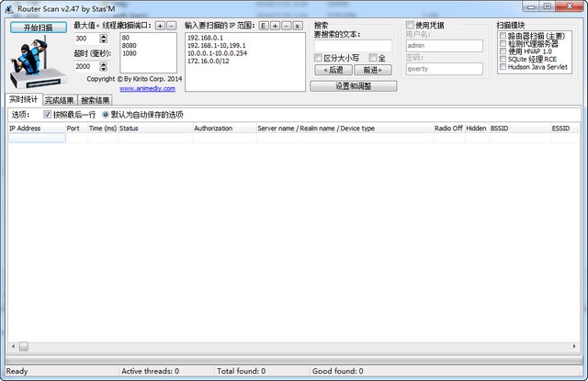This screenshot has width=588, height=381.
Task: Click the «后退 search back button
Action: coord(334,70)
